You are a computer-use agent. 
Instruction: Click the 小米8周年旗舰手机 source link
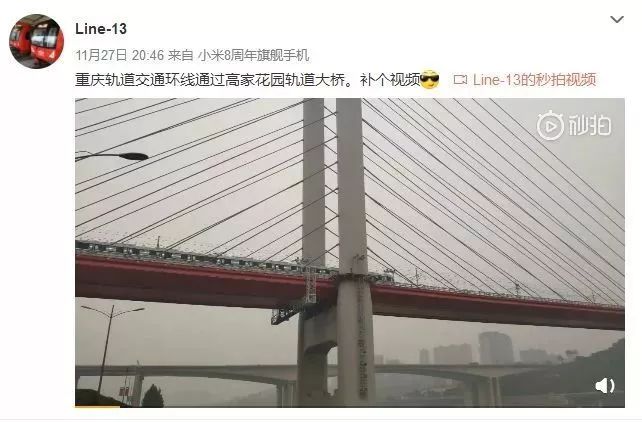click(x=254, y=55)
